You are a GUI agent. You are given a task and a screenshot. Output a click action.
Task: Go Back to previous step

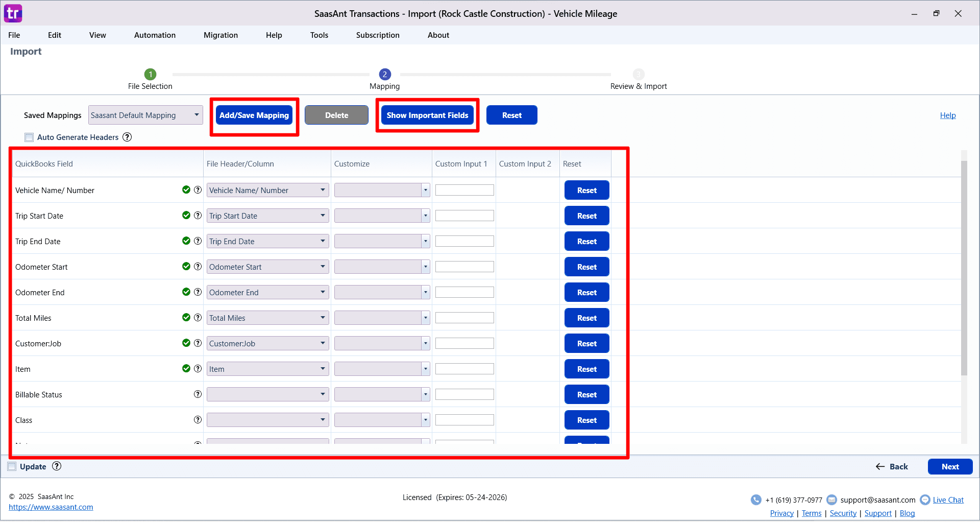(x=892, y=467)
